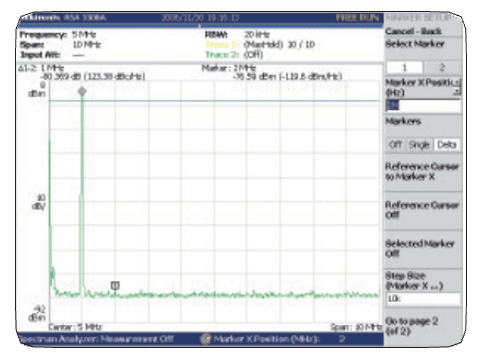484x360 pixels.
Task: Set Markers mode to Delta
Action: tap(447, 145)
